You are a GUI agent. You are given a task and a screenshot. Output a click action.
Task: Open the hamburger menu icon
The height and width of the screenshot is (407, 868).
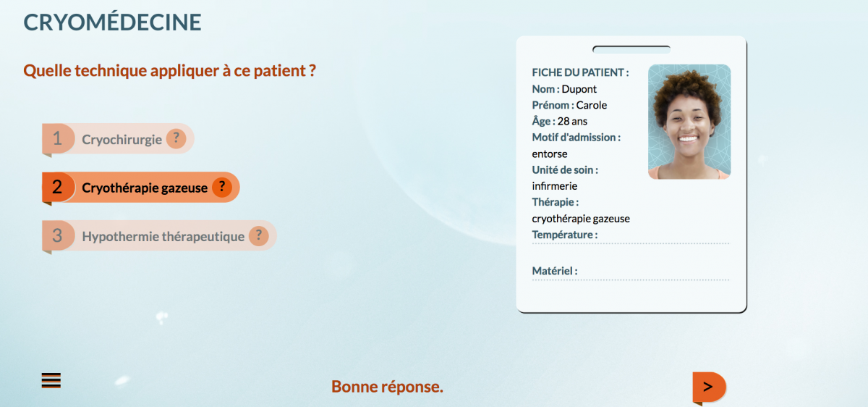(x=51, y=380)
